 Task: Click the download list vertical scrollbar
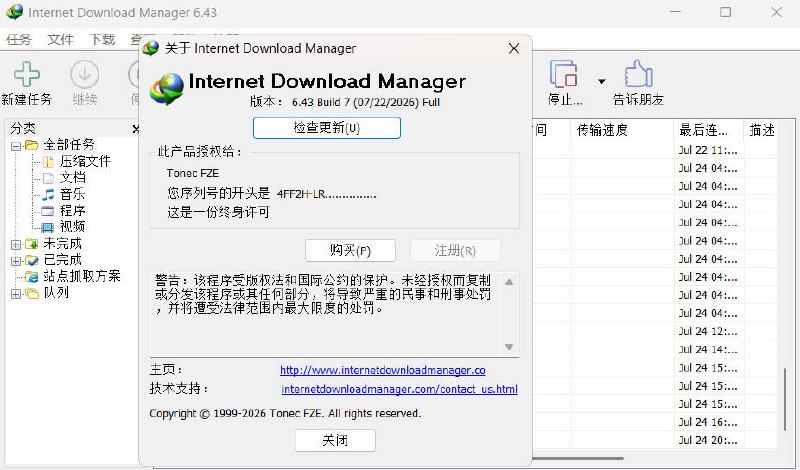point(786,399)
